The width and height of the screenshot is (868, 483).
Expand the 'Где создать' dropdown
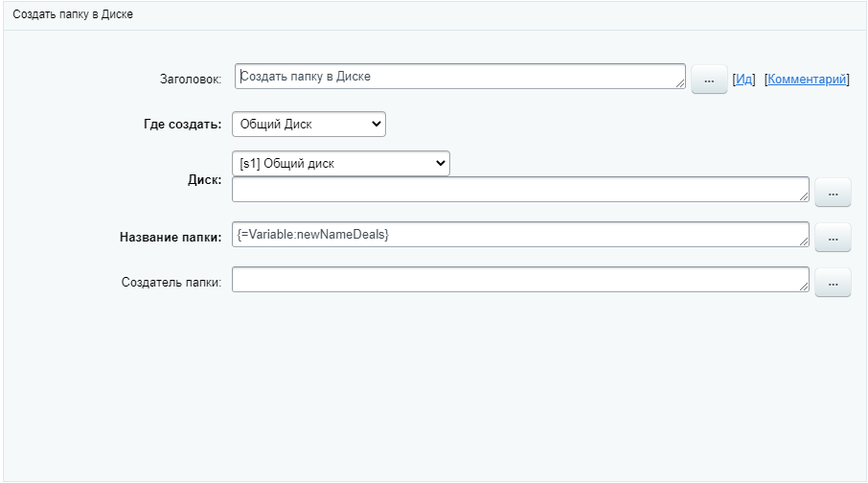click(x=308, y=124)
